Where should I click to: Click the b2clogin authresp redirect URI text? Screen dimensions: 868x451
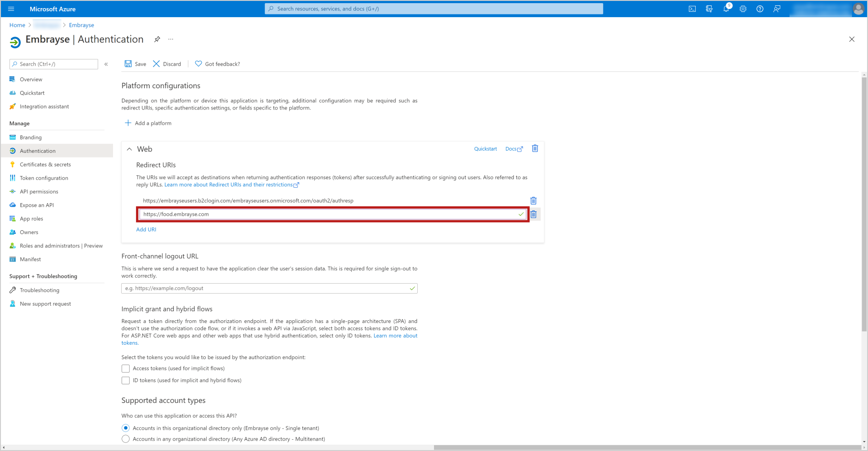point(248,200)
